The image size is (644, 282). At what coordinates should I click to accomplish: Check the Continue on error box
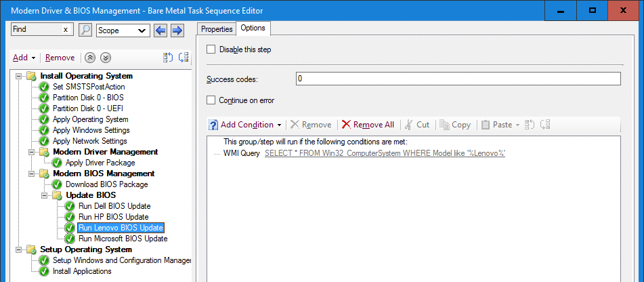click(211, 100)
